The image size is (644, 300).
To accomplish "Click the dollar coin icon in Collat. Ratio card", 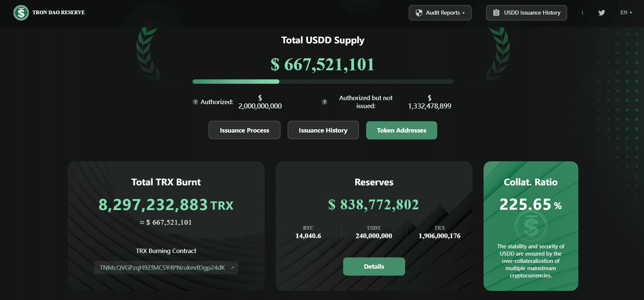I will click(531, 226).
